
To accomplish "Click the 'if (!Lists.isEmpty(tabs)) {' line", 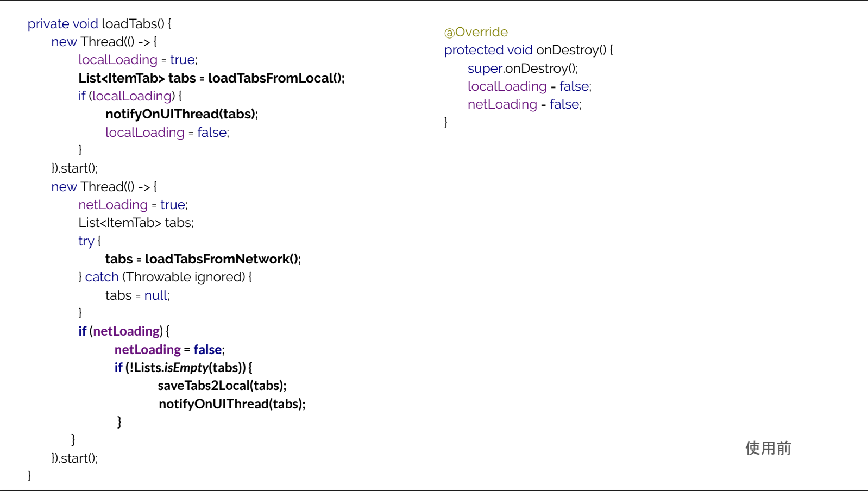I will coord(183,368).
